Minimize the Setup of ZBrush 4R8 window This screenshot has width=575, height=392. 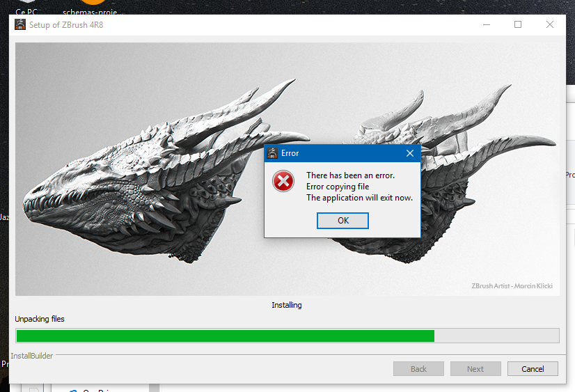point(487,24)
